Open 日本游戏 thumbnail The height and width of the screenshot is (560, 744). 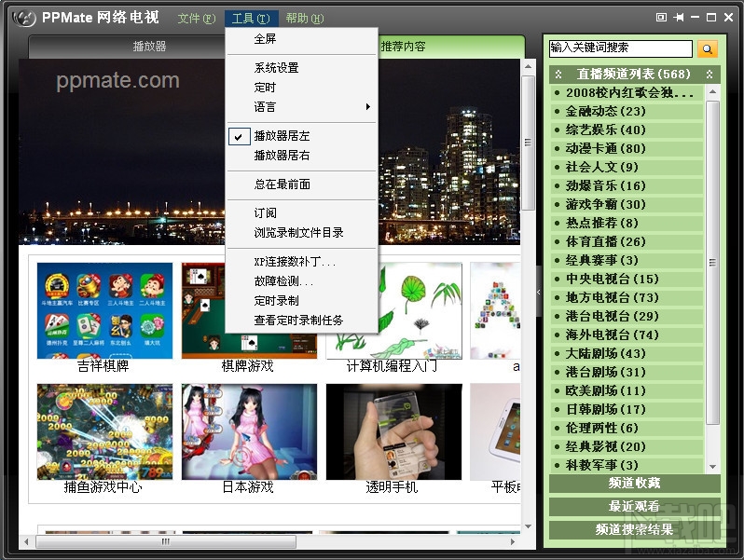tap(249, 432)
